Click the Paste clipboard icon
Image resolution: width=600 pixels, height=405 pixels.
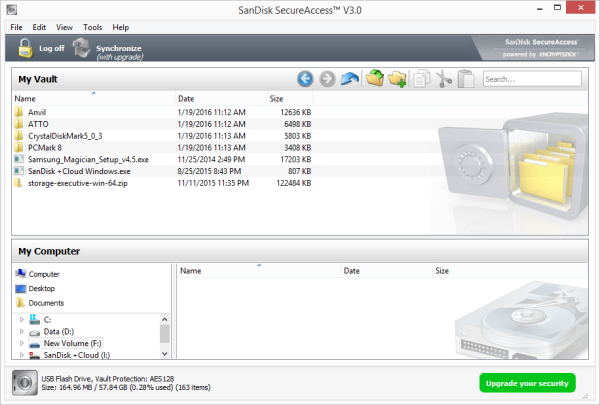(x=465, y=78)
